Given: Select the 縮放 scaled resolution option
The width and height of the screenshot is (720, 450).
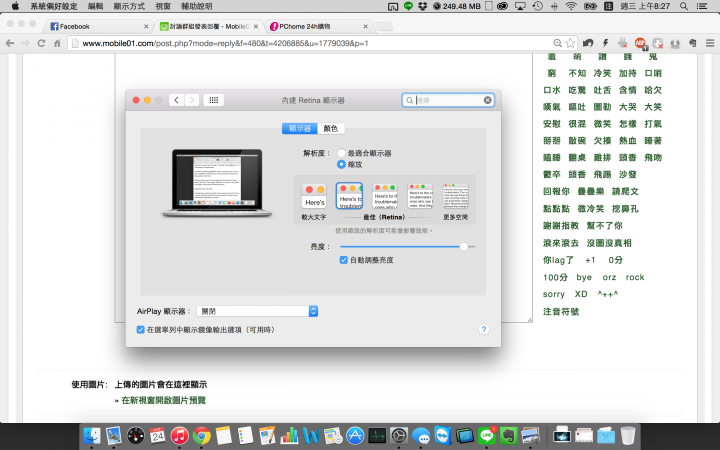Looking at the screenshot, I should click(341, 163).
